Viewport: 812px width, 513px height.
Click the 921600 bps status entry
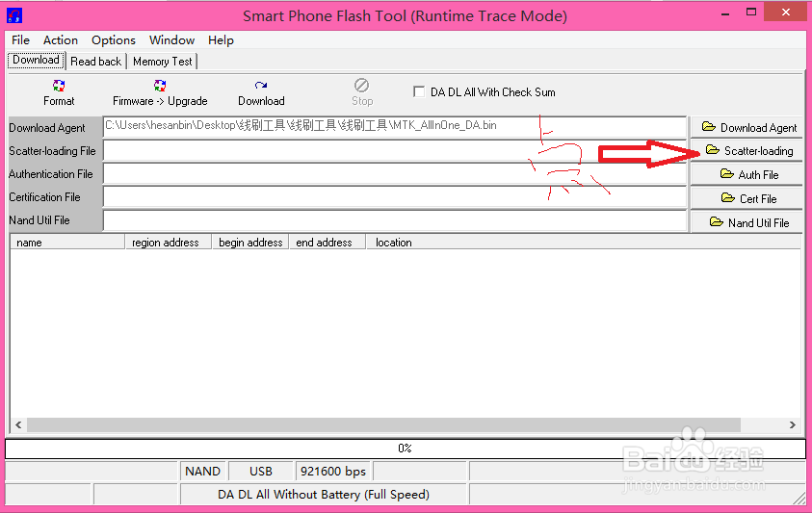333,472
